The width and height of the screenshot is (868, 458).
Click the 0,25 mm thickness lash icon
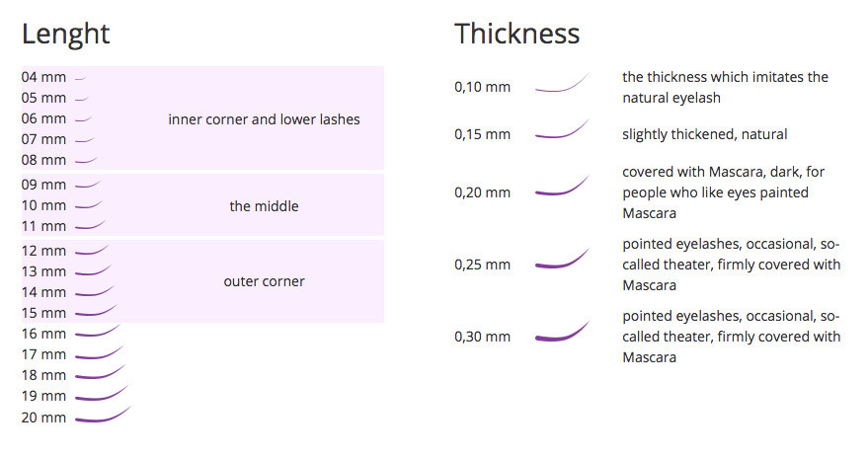(x=562, y=259)
